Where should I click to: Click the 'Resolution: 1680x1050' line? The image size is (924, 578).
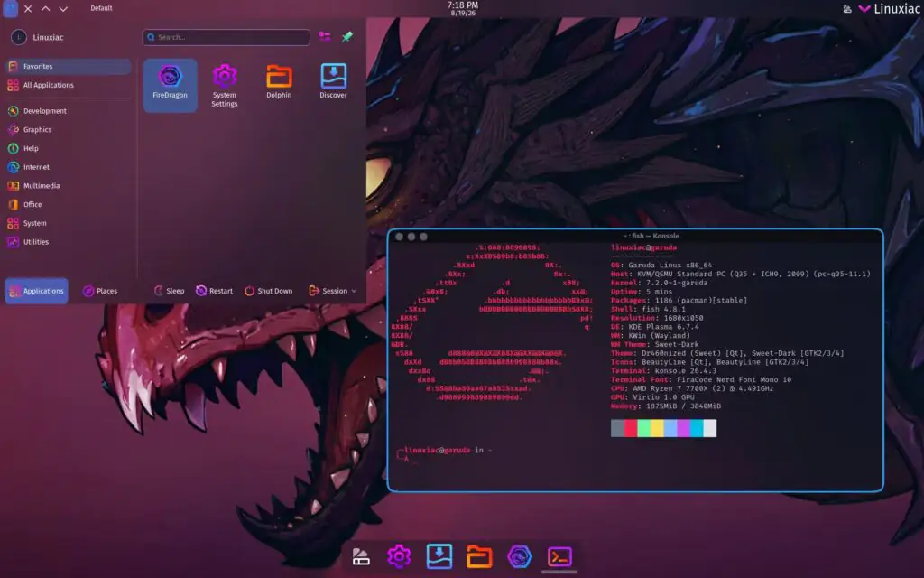pos(657,318)
